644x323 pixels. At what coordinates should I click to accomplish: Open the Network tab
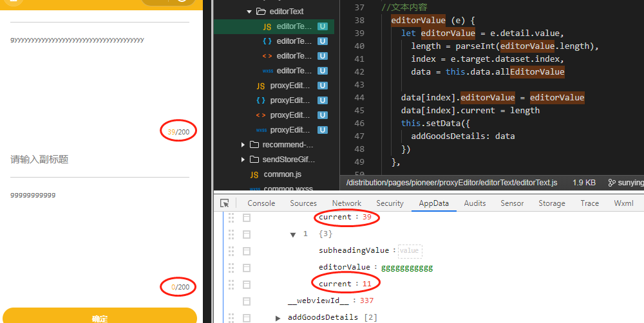pos(346,203)
